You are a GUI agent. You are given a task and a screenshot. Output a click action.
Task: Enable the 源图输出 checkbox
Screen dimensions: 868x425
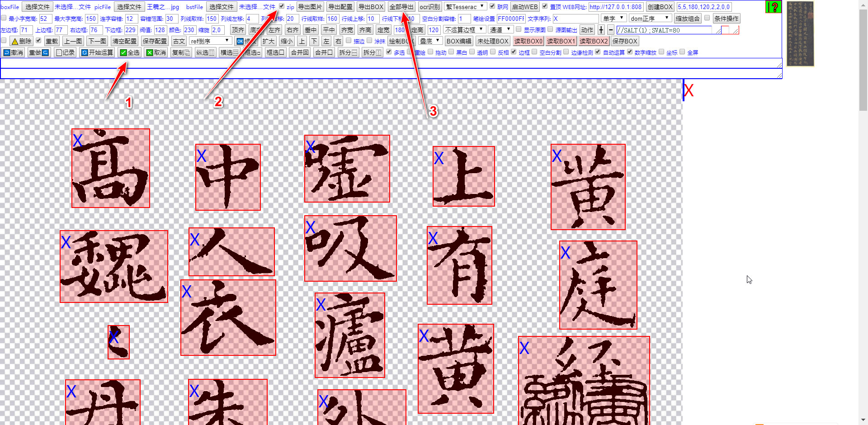[550, 29]
